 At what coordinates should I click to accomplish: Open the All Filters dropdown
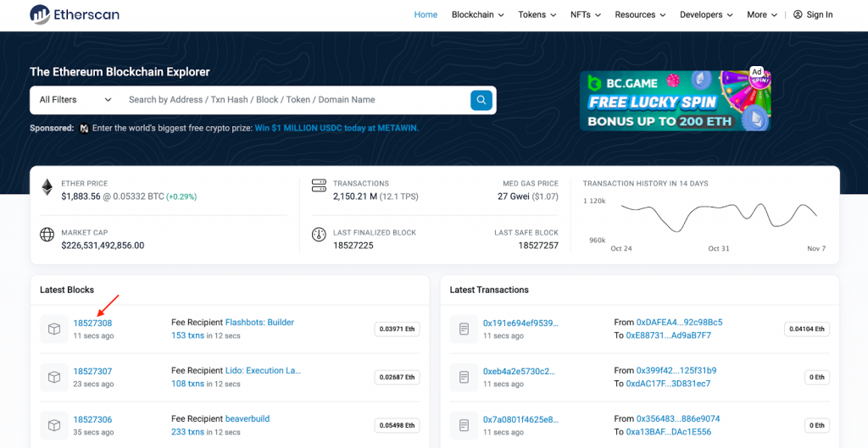(x=75, y=100)
